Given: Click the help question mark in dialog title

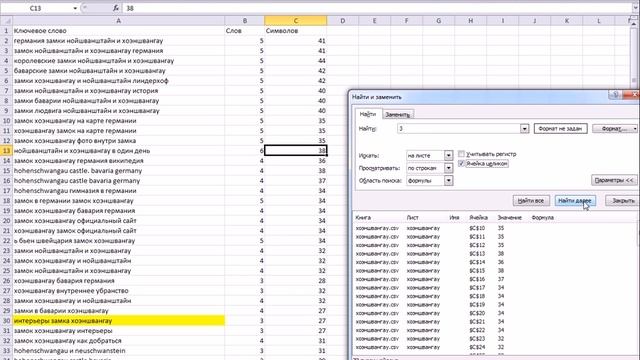Looking at the screenshot, I should pyautogui.click(x=615, y=95).
